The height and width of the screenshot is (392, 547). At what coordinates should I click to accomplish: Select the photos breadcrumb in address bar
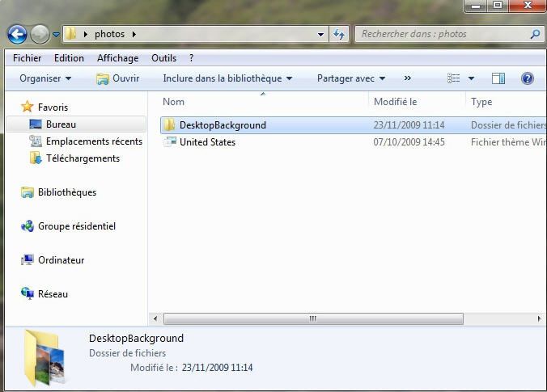109,34
